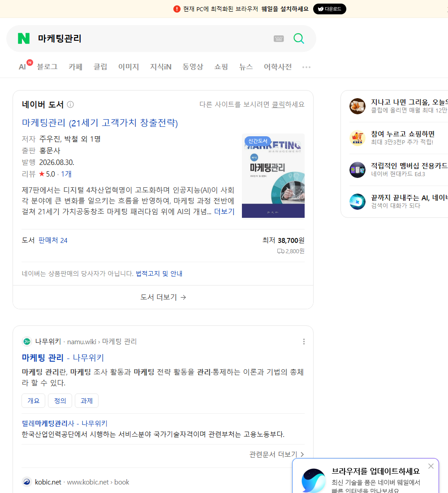Switch to the 이미지 tab

click(129, 67)
